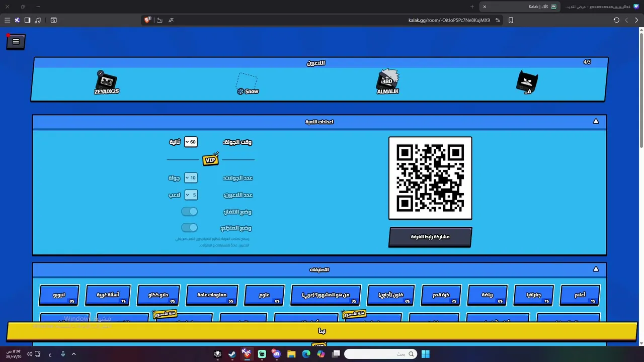Toggle the browser sidebar panel

tap(27, 20)
